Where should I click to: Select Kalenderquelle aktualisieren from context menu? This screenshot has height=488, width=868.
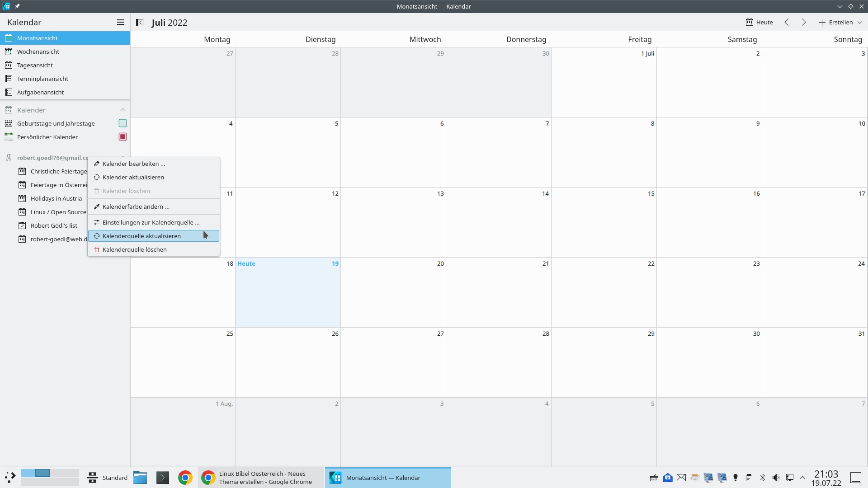142,235
